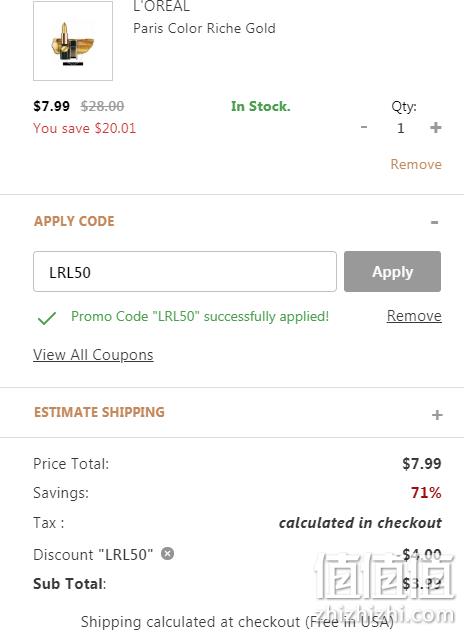Click the Estimate Shipping heading
This screenshot has width=464, height=632.
coord(99,412)
